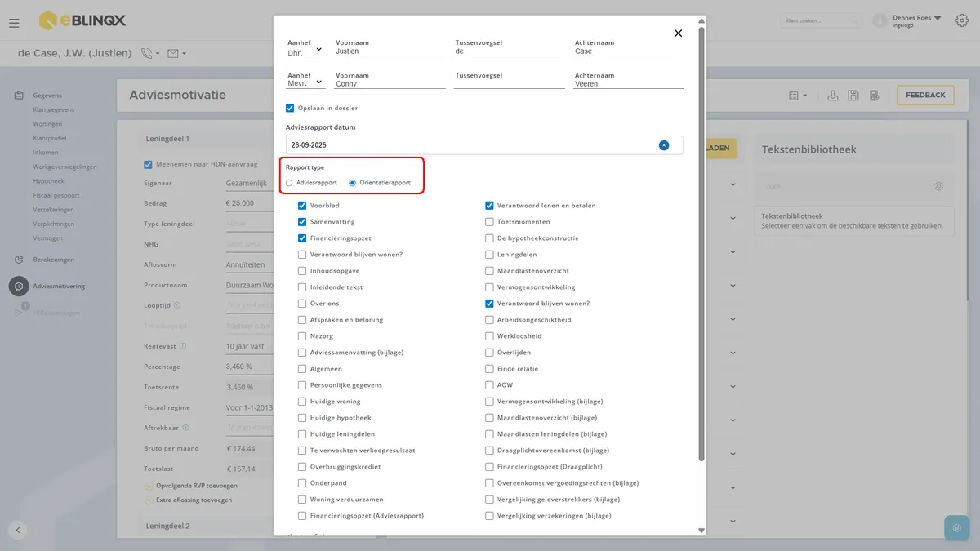Click the user avatar icon
Screen dimensions: 980x551
[880, 20]
